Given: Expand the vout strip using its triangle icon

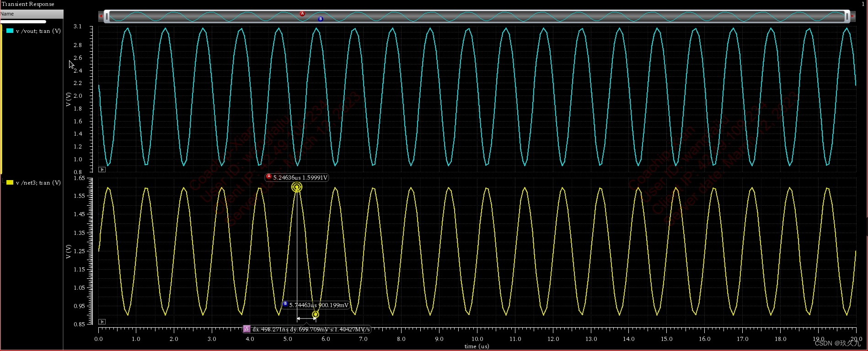Looking at the screenshot, I should pyautogui.click(x=102, y=170).
